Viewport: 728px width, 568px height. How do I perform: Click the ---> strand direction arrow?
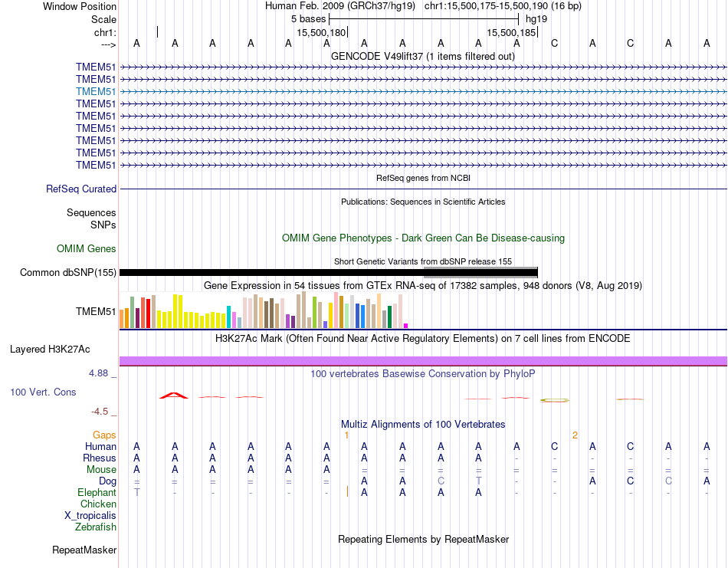(x=108, y=44)
